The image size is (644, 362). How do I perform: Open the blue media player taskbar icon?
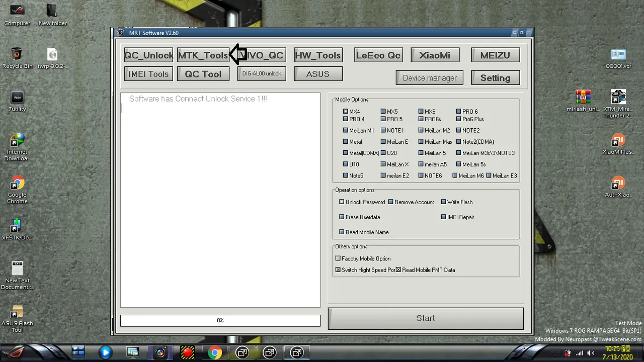(105, 353)
